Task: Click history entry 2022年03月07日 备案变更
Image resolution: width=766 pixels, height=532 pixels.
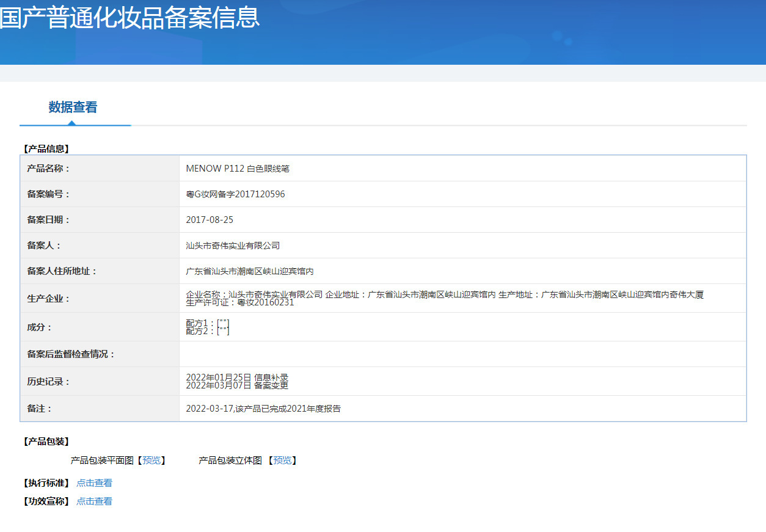Action: point(237,385)
